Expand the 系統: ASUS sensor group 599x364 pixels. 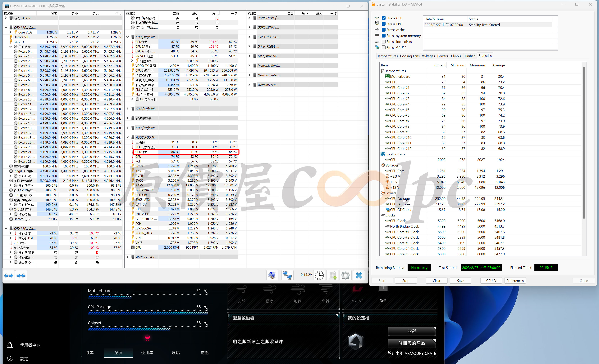pyautogui.click(x=6, y=18)
